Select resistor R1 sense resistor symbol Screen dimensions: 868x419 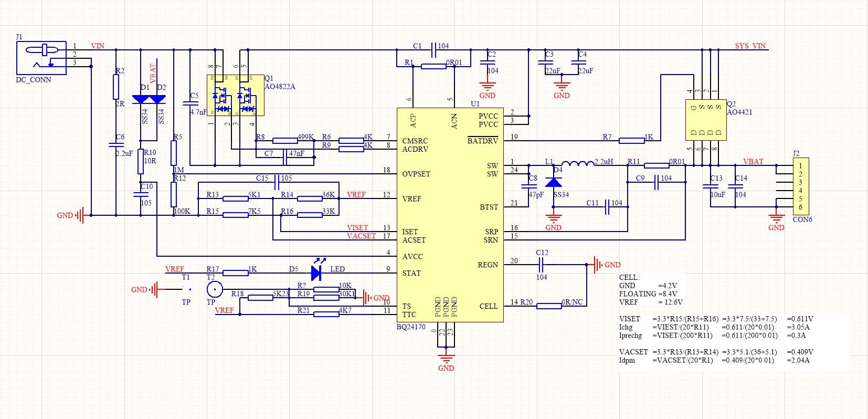pyautogui.click(x=434, y=66)
